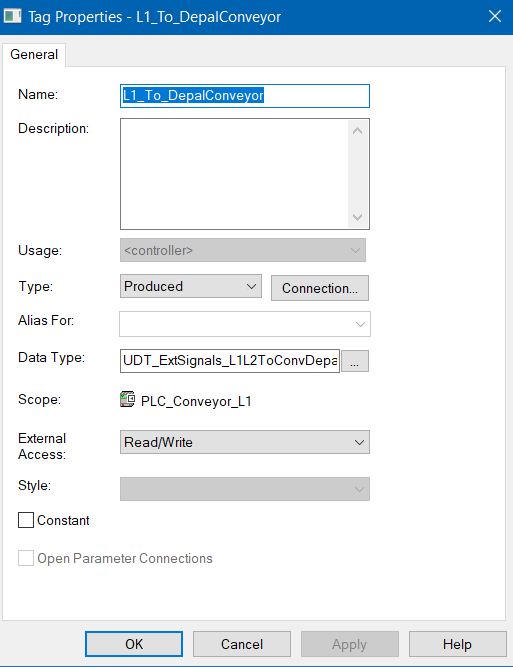Image resolution: width=513 pixels, height=667 pixels.
Task: Click the description scroll up arrow
Action: point(357,131)
